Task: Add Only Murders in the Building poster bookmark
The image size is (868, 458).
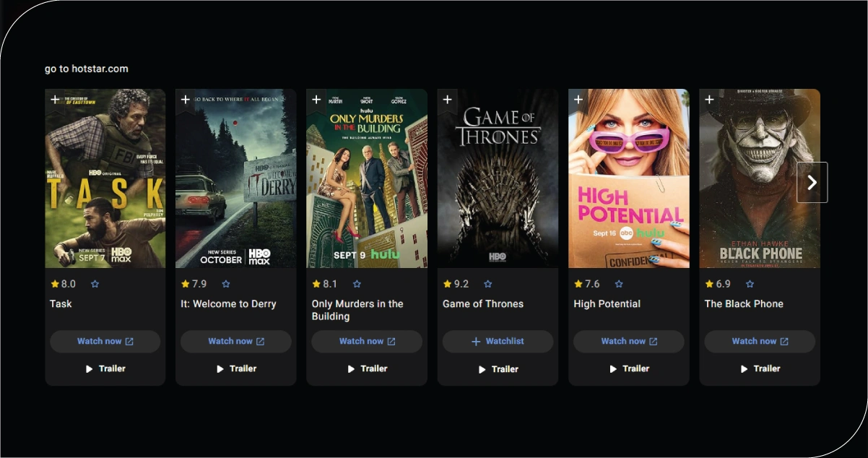Action: pos(316,100)
